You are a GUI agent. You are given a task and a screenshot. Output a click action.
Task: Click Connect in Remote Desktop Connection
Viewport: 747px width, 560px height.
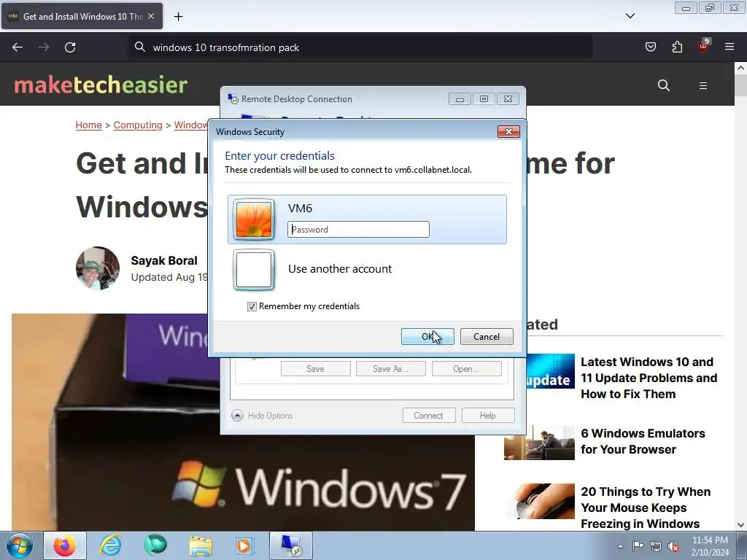[x=429, y=415]
